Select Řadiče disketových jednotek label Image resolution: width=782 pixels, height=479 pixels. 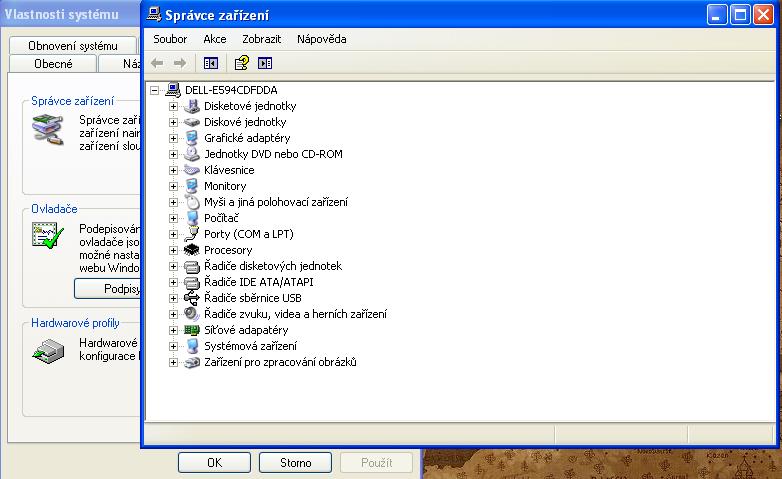273,266
